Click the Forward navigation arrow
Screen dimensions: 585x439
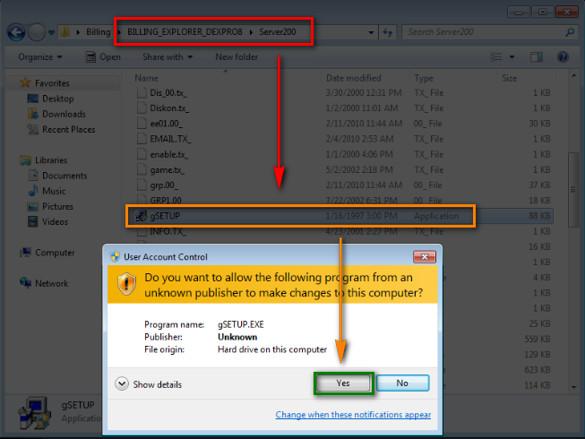(x=37, y=32)
